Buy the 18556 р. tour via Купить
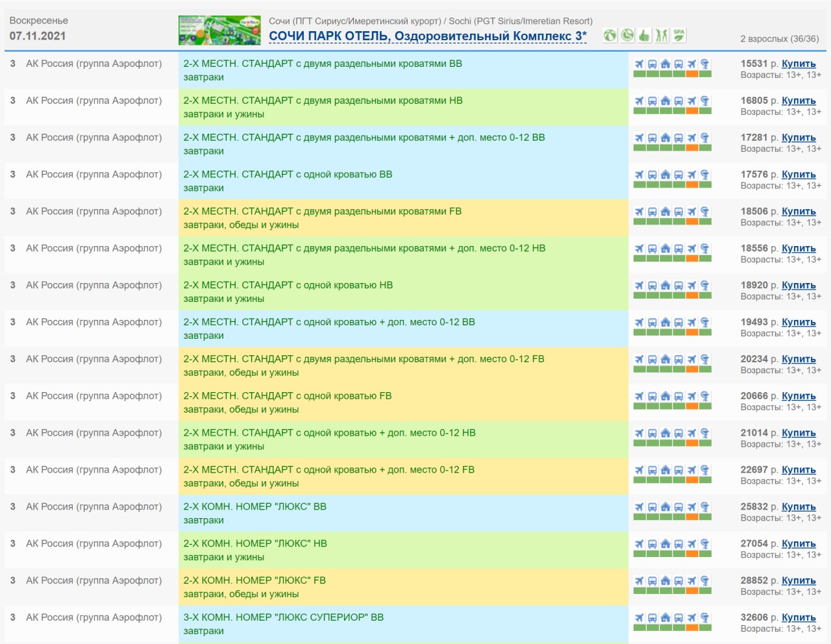 (799, 249)
